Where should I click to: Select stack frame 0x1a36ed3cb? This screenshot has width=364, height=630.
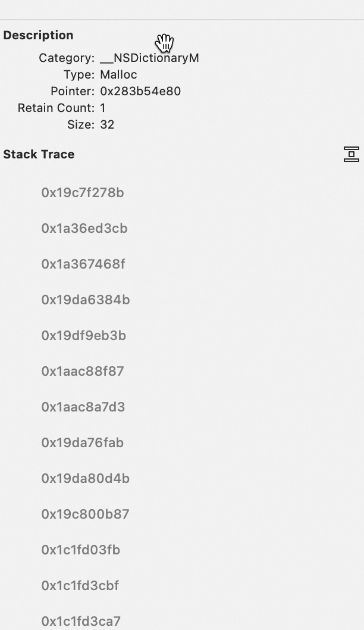tap(84, 228)
